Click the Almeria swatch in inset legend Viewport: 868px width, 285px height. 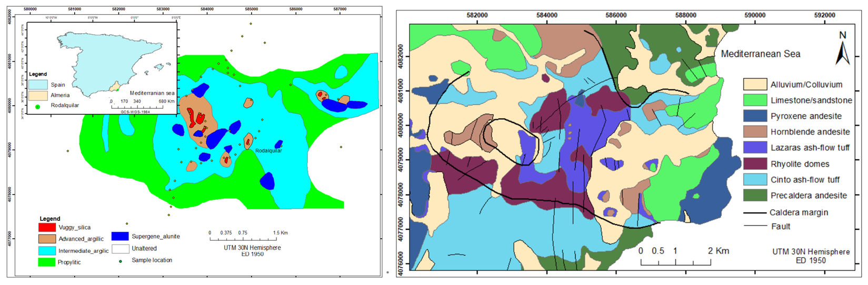tap(37, 96)
